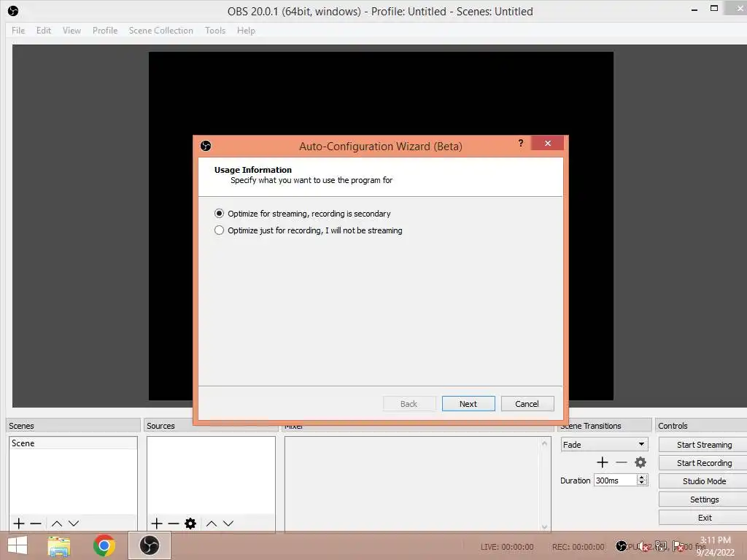Click Mixer scrollbar up arrow
Screen dimensions: 747x560
(x=544, y=443)
